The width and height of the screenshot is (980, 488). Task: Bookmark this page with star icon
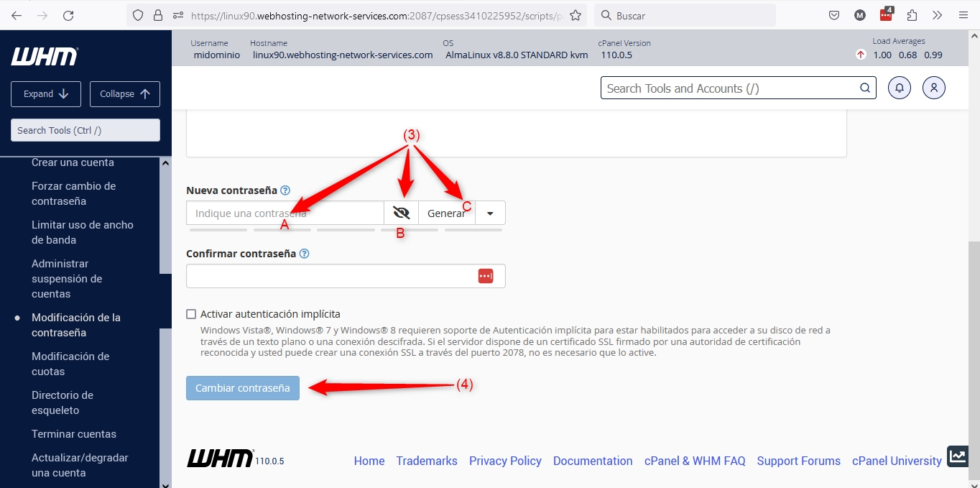pyautogui.click(x=575, y=15)
